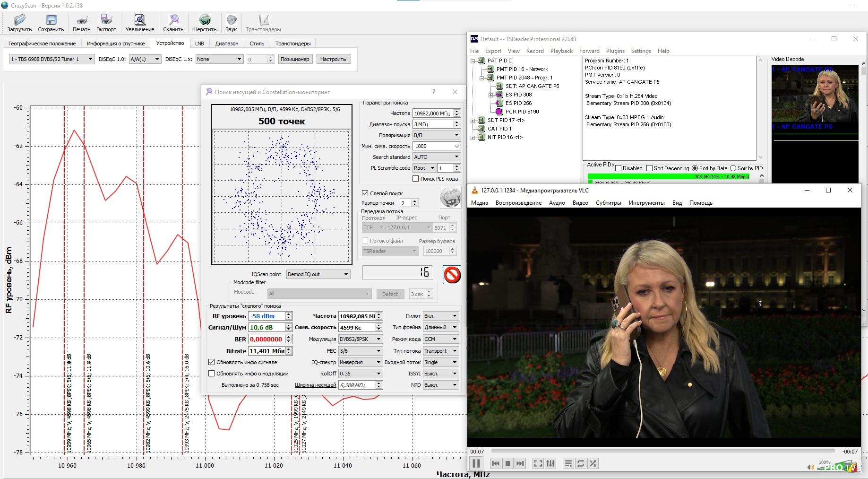Switch to the LNB tab

199,44
